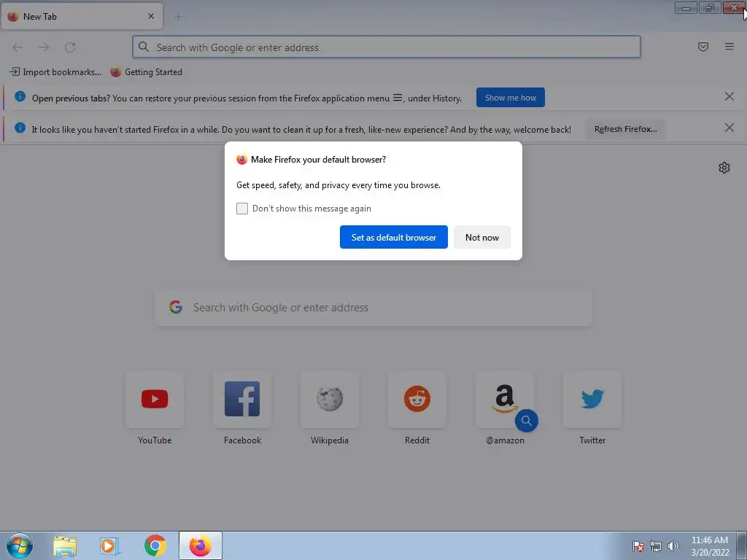747x560 pixels.
Task: Dismiss the Open previous tabs notification
Action: click(729, 97)
